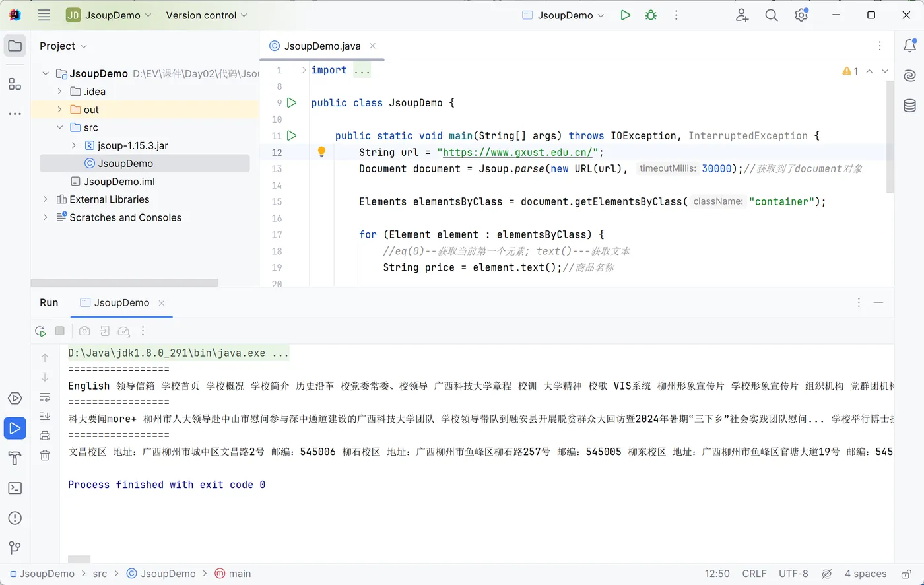Go to previous highlighted problem arrow
The image size is (924, 585).
click(869, 71)
